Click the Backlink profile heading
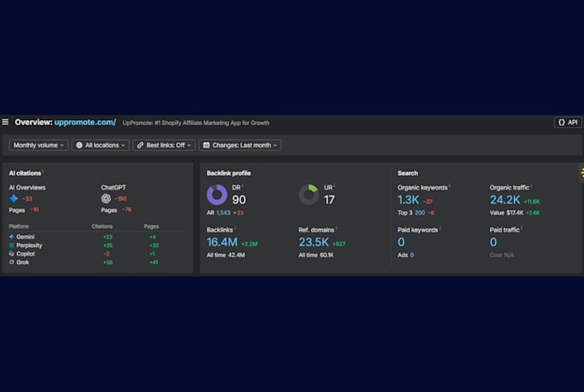Screen dimensions: 584x392 point(228,173)
